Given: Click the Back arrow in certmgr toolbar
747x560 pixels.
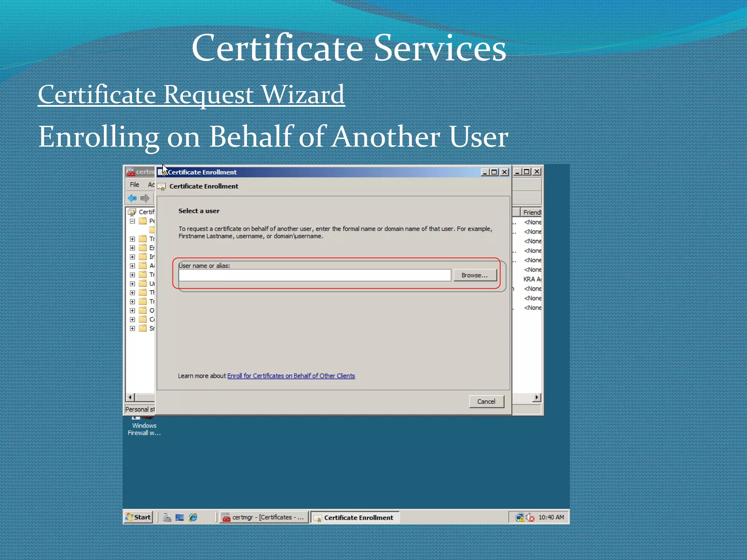Looking at the screenshot, I should (132, 198).
